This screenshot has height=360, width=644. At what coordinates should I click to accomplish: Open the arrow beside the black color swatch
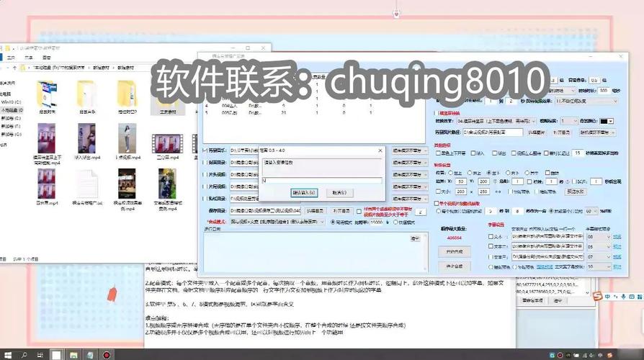(611, 122)
